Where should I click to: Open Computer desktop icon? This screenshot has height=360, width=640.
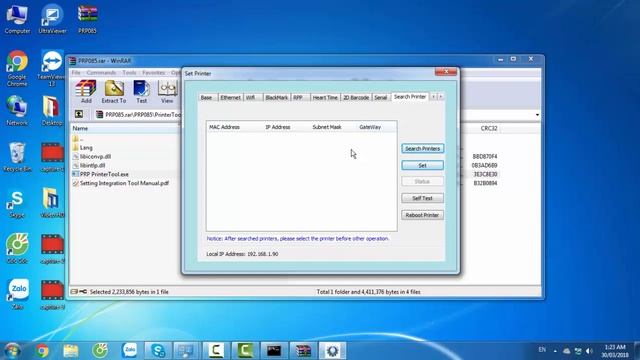[17, 19]
